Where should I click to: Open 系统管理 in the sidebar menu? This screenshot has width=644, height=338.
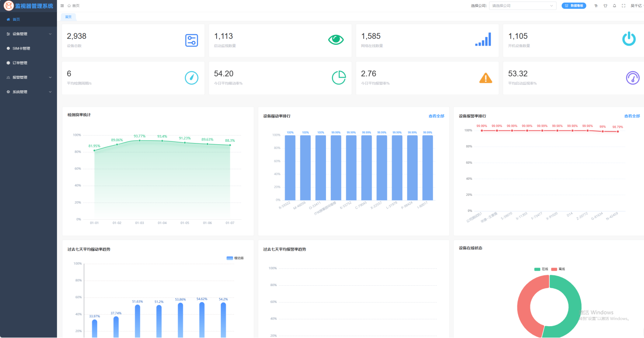click(28, 92)
